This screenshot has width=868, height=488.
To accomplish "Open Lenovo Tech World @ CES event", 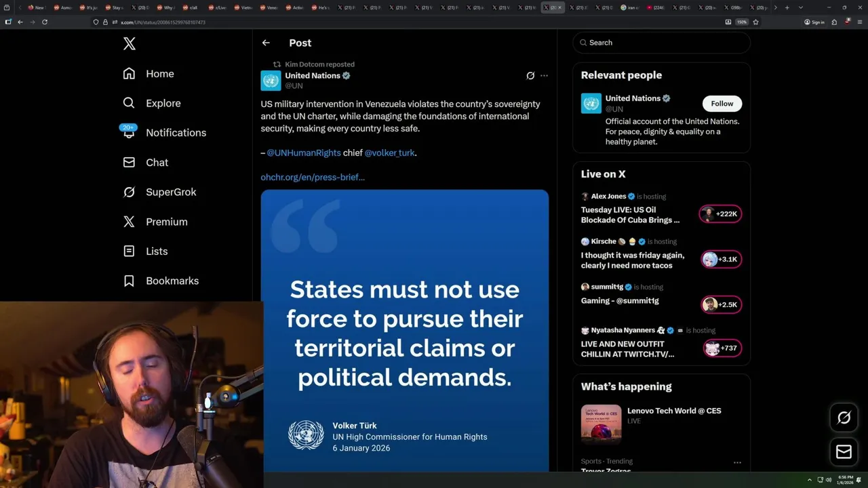I will click(x=674, y=411).
